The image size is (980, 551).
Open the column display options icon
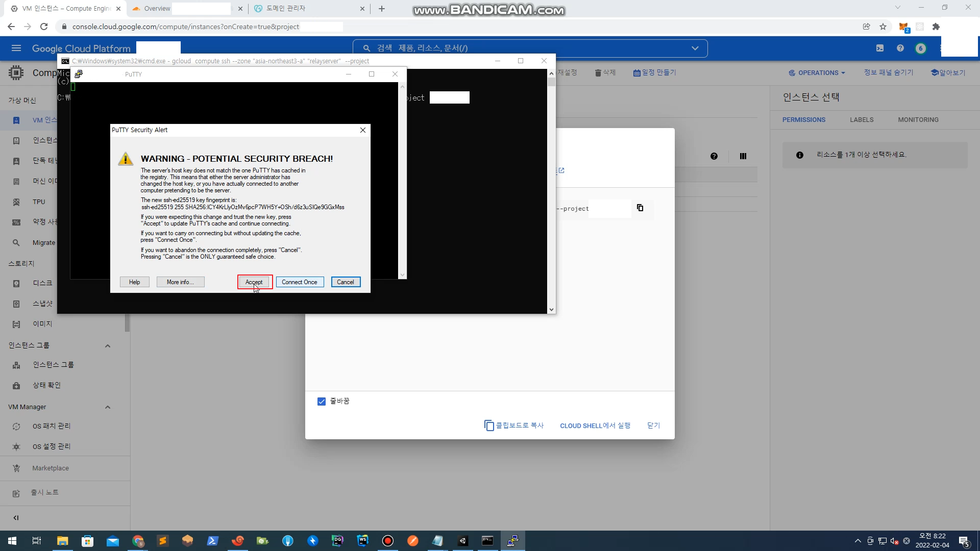pos(743,156)
